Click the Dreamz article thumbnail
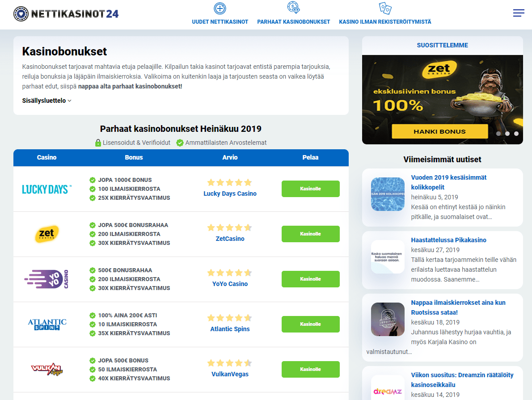This screenshot has height=400, width=532. 388,387
